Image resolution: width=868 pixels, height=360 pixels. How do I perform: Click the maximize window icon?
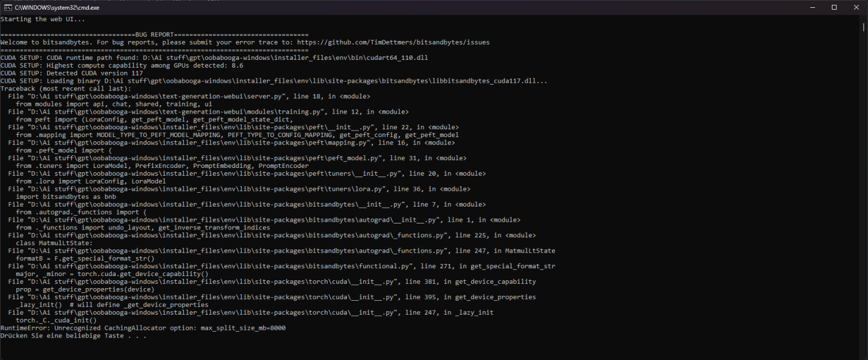click(834, 7)
